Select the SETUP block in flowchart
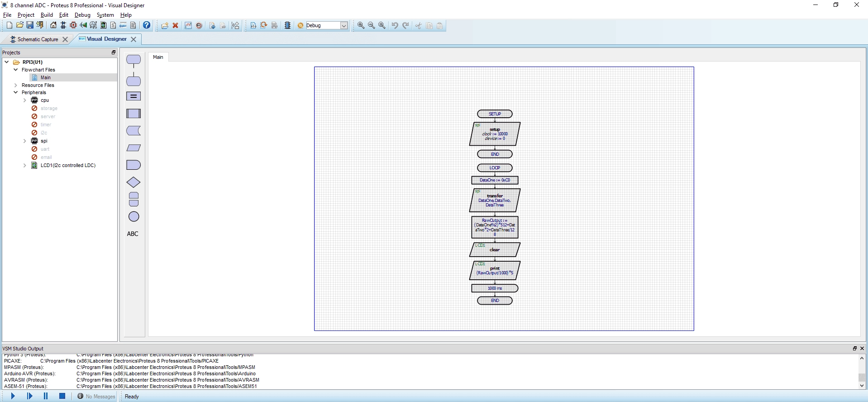The width and height of the screenshot is (868, 402). click(x=495, y=114)
